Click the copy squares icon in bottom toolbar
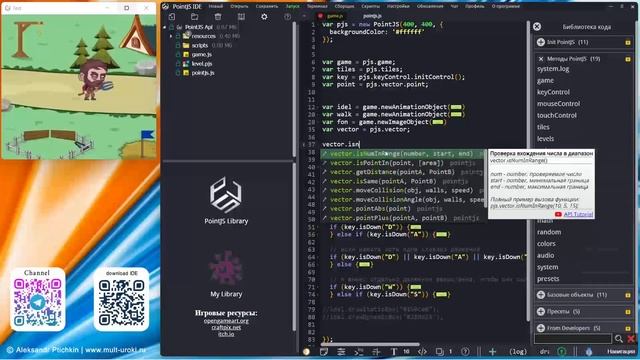640x360 pixels. [440, 351]
